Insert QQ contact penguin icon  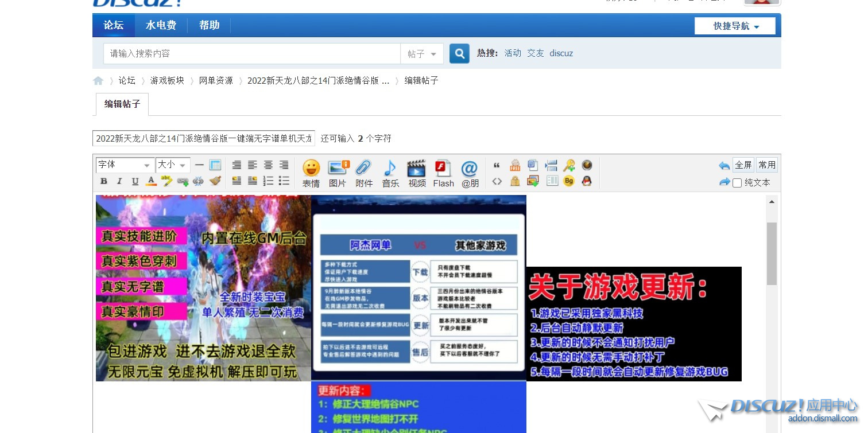click(587, 181)
